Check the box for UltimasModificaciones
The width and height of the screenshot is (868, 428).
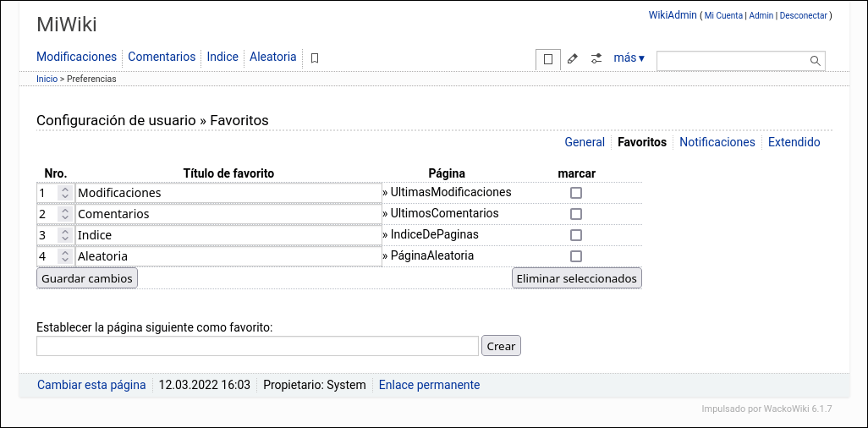576,193
